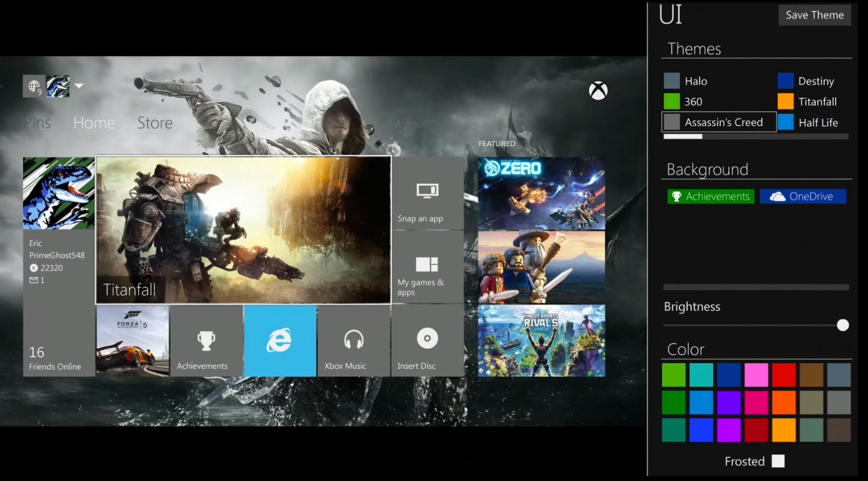The height and width of the screenshot is (481, 868).
Task: Select the Half Life theme
Action: pos(808,122)
